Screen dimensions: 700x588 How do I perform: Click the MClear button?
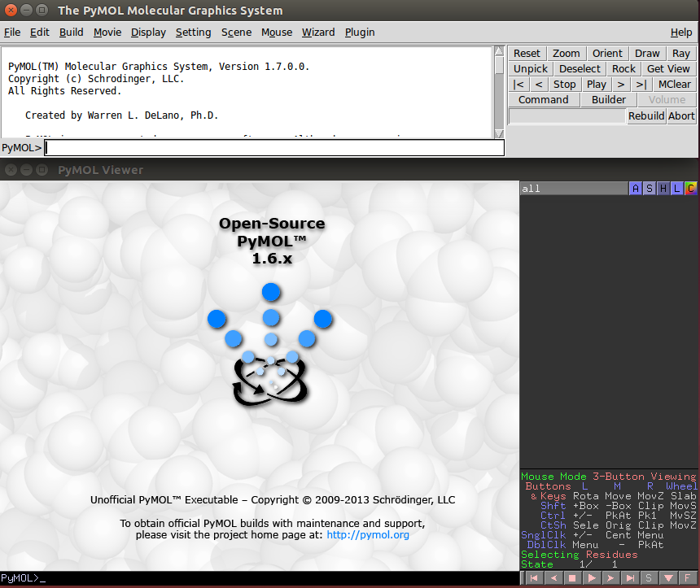pos(675,85)
